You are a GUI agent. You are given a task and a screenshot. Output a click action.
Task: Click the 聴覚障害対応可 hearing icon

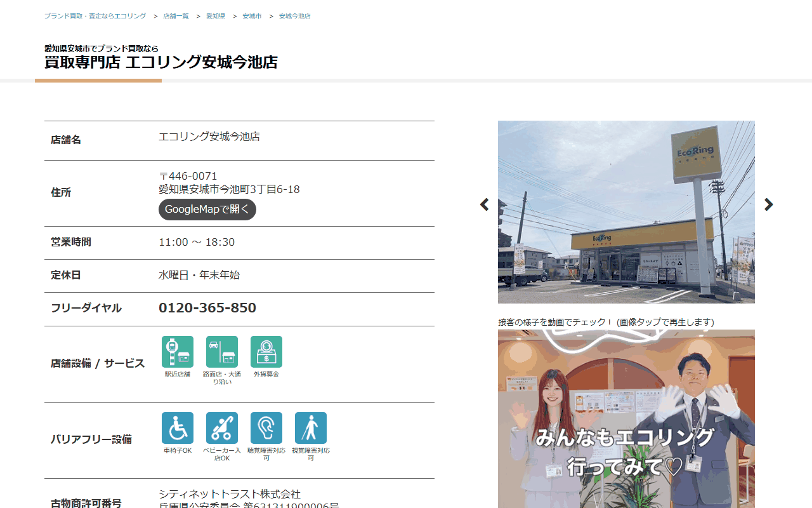266,428
